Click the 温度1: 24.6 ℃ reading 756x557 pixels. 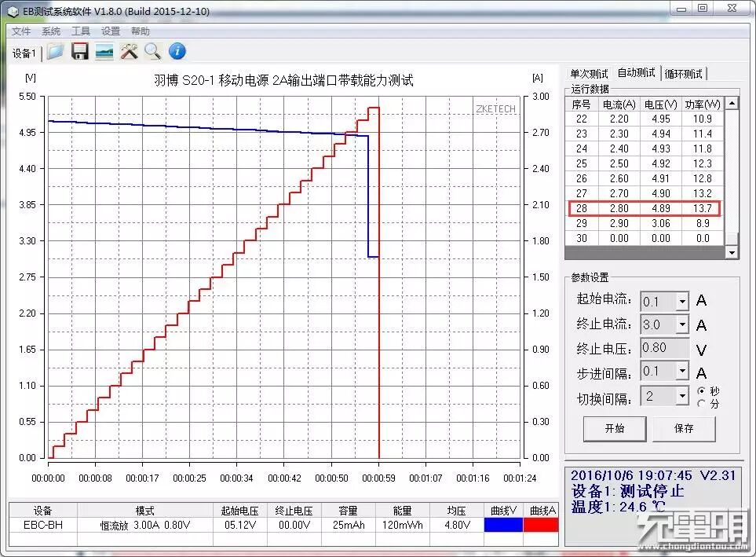(x=618, y=507)
